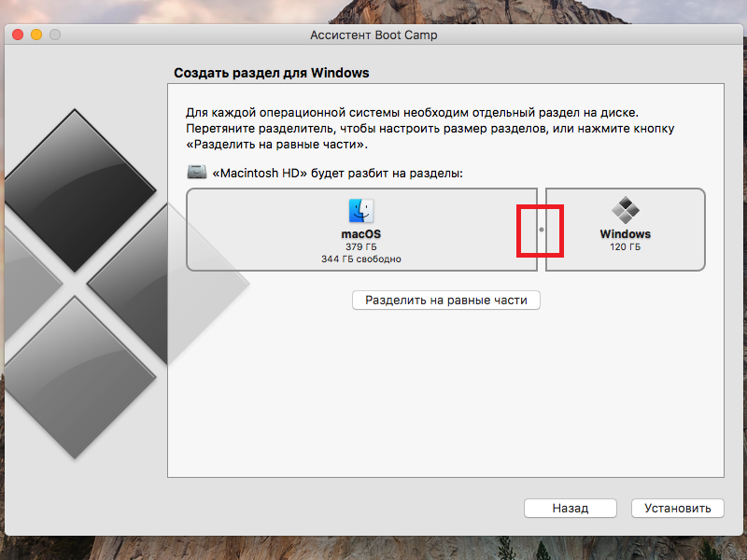This screenshot has width=747, height=560.
Task: Select the Windows partition diamond icon
Action: click(625, 210)
